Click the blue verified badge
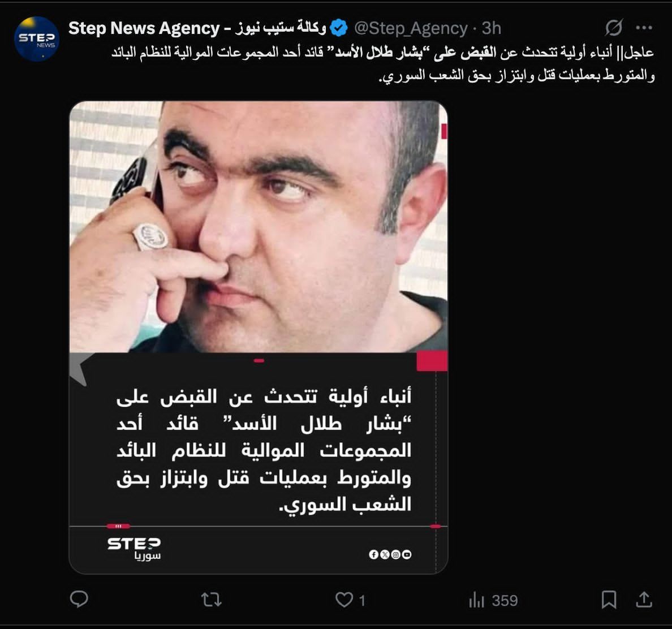Viewport: 672px width, 629px height. click(339, 28)
